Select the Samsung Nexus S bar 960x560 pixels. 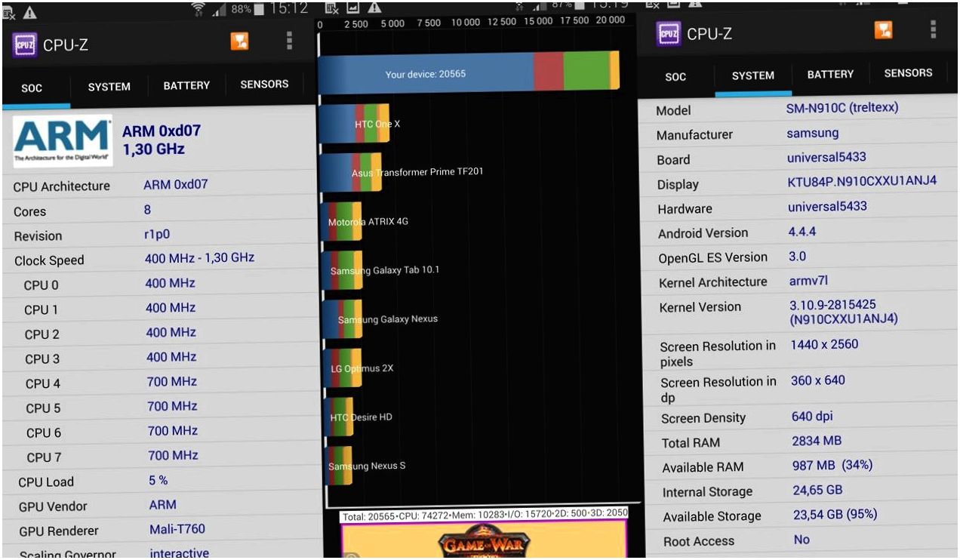coord(339,466)
